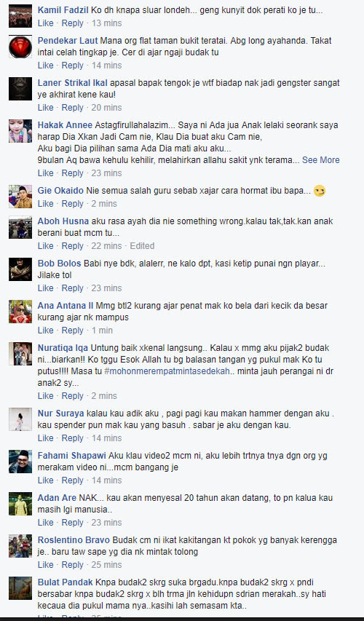
Task: Expand Hakak Annee's comment with See More
Action: pos(321,160)
